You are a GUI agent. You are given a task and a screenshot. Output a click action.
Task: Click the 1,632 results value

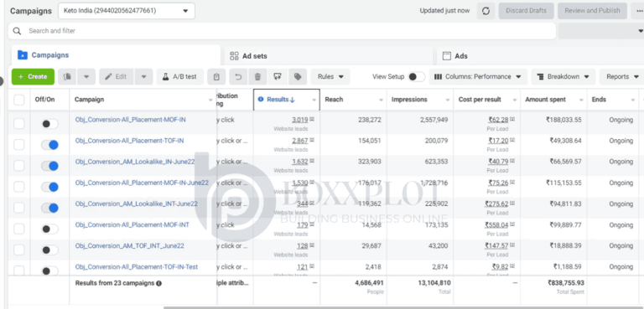300,162
